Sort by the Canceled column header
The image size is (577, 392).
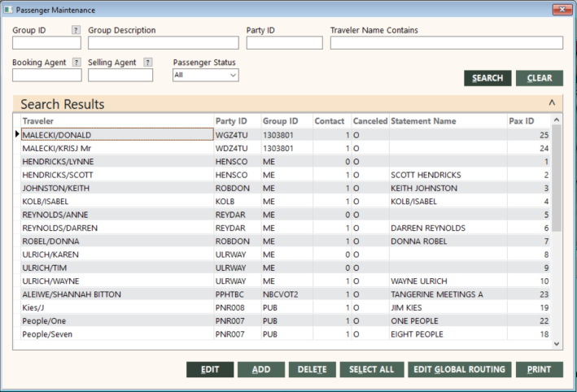click(x=370, y=121)
